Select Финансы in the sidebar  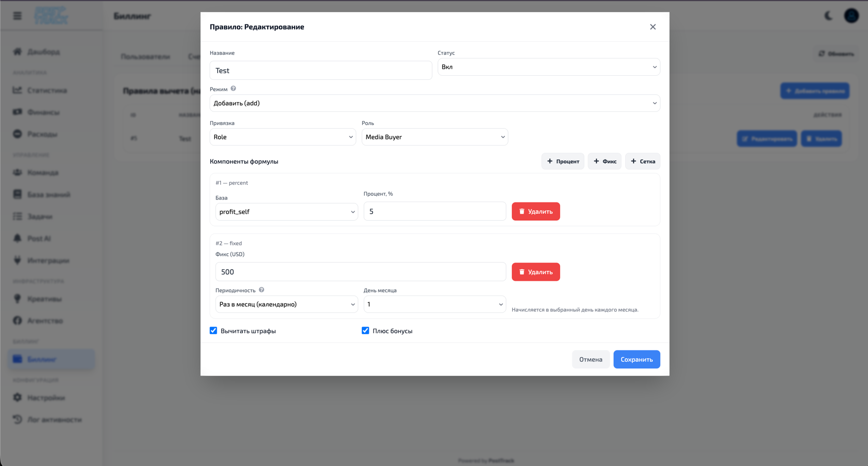tap(45, 112)
